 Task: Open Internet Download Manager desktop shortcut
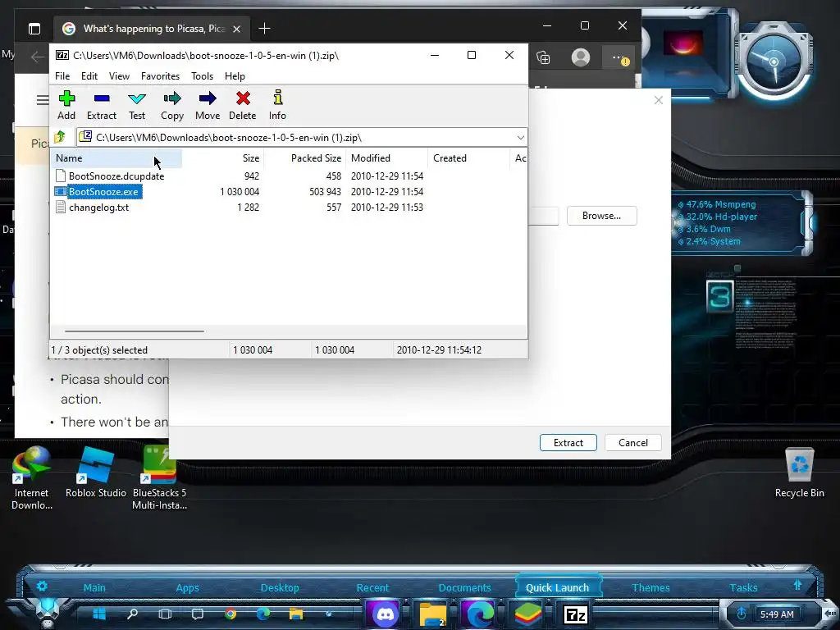click(x=32, y=478)
